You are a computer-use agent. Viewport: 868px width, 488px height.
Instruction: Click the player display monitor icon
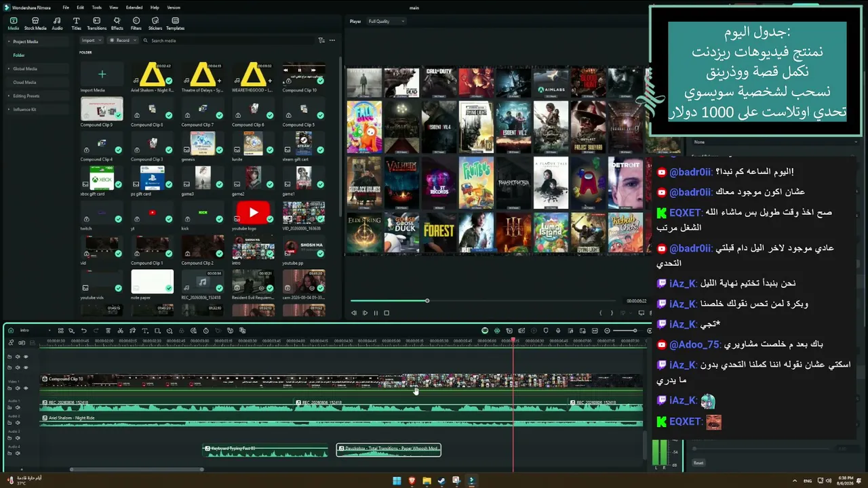pyautogui.click(x=641, y=313)
